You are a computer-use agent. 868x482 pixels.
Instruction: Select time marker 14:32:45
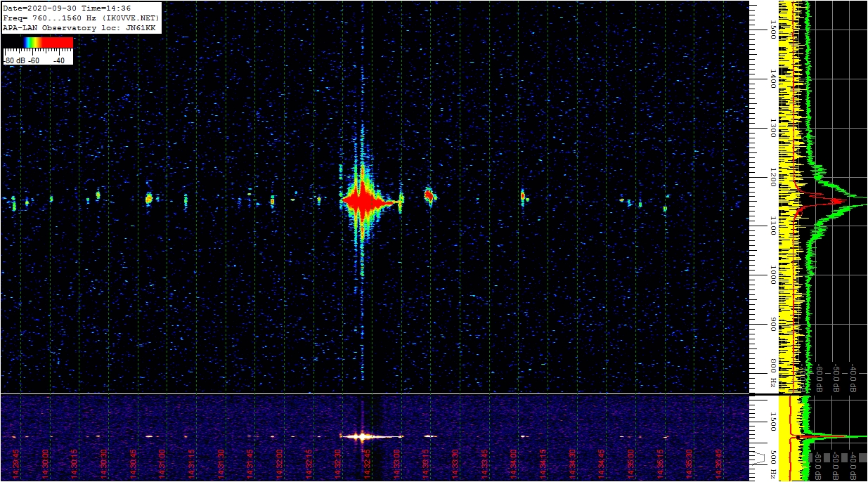[368, 465]
